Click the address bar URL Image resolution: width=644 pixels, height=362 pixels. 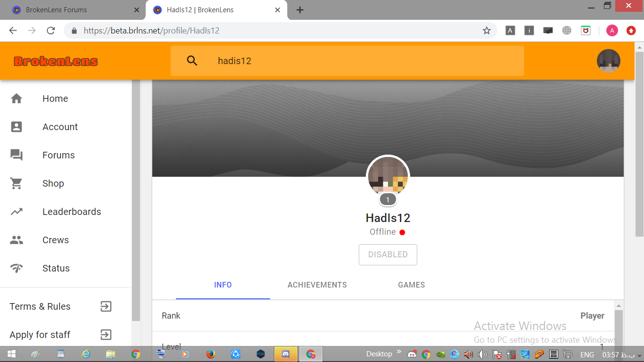point(151,31)
